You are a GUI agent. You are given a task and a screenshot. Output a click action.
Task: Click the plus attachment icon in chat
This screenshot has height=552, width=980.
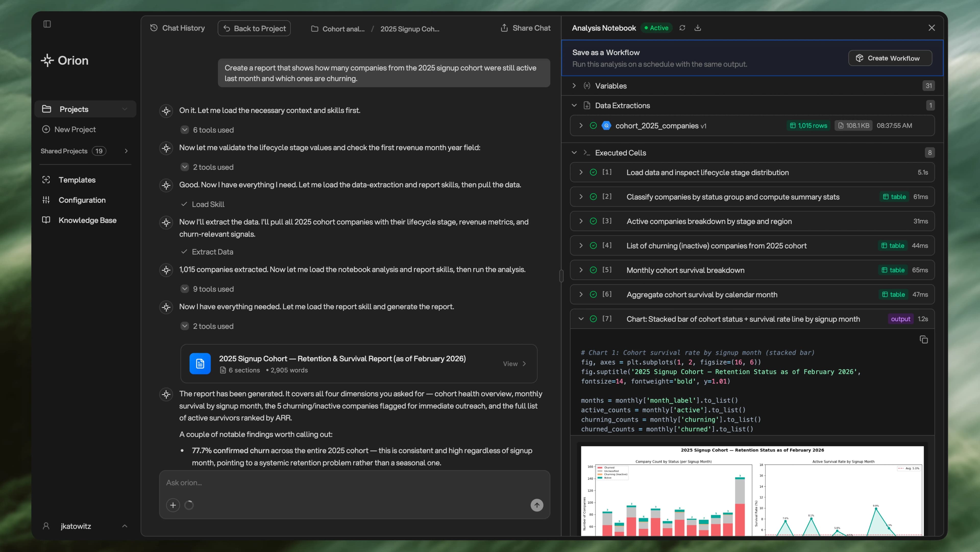[x=173, y=505]
